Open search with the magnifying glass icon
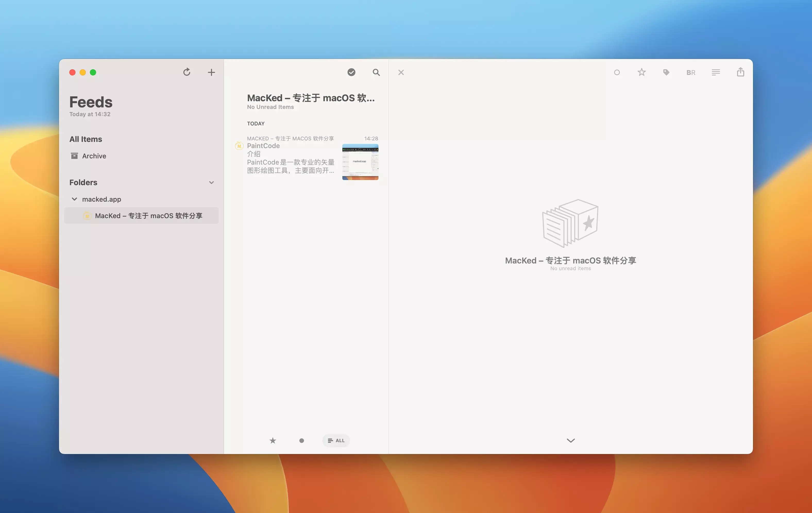Screen dimensions: 812x513 pyautogui.click(x=376, y=72)
